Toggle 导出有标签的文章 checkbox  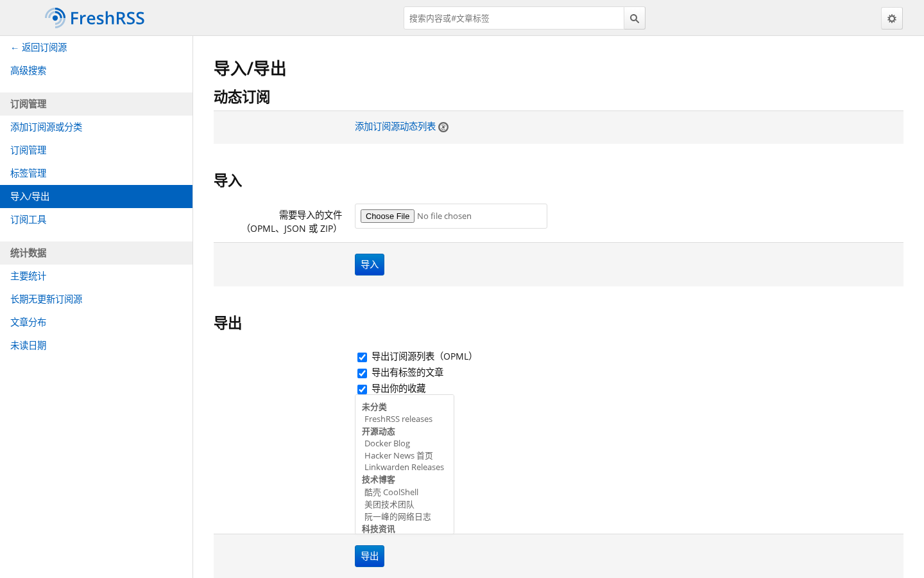point(362,373)
